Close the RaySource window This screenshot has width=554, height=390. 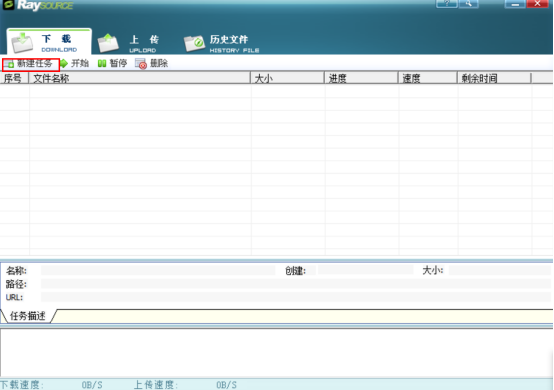pos(537,4)
